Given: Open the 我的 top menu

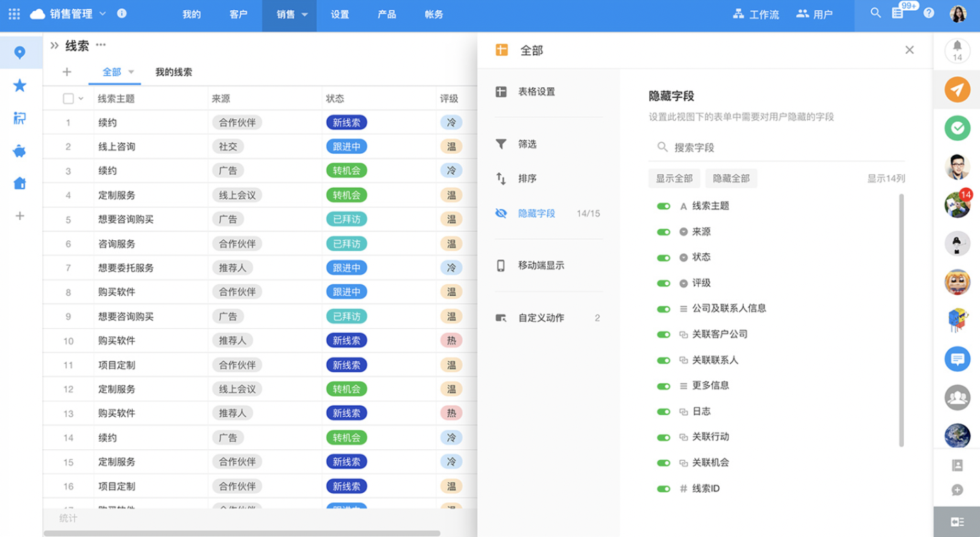Looking at the screenshot, I should [x=191, y=14].
